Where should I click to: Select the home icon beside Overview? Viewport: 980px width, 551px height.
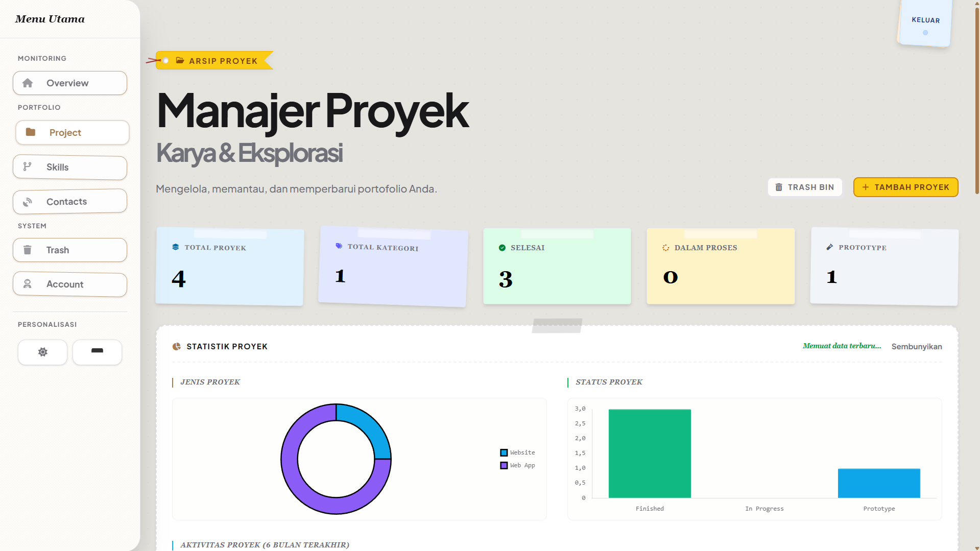28,83
